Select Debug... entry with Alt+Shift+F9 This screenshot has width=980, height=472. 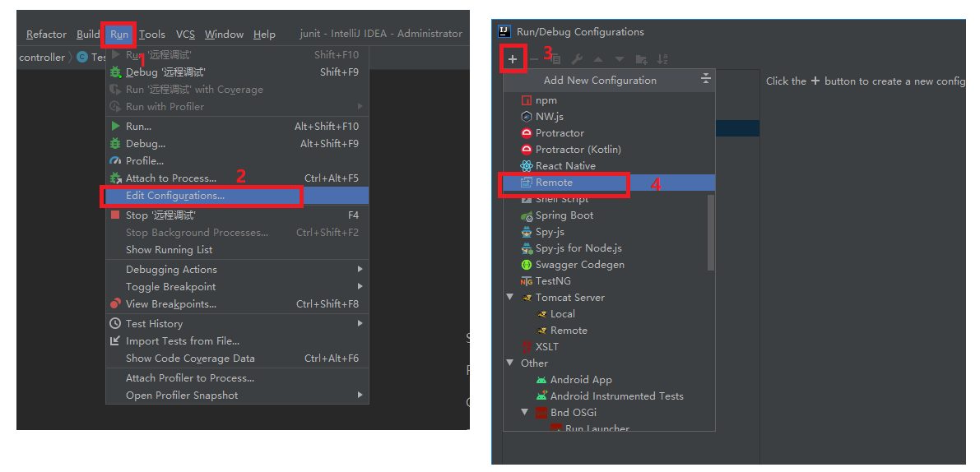click(238, 144)
